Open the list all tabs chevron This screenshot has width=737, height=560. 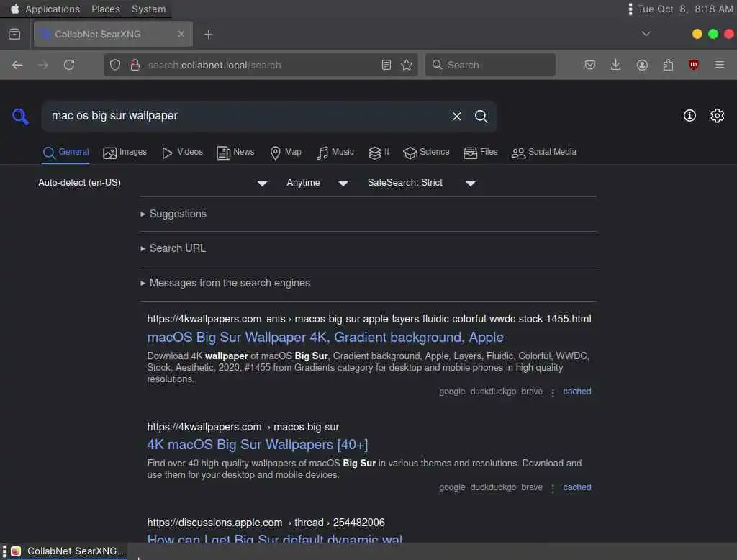pos(646,34)
